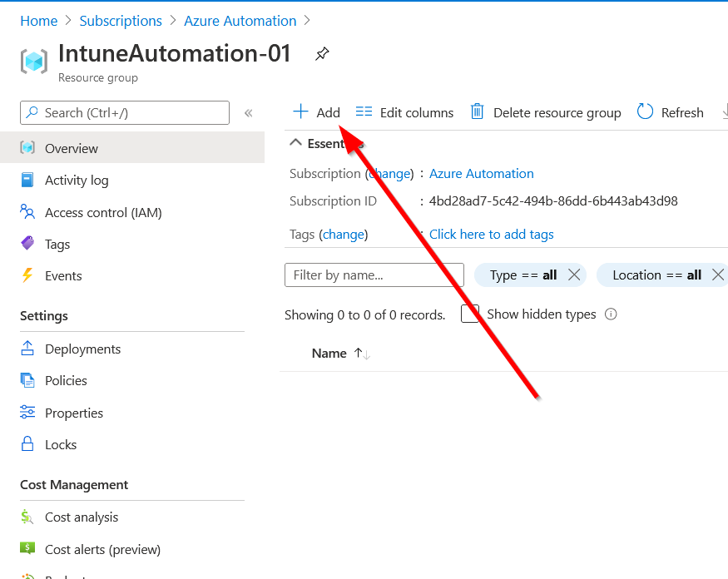This screenshot has height=579, width=728.
Task: Remove the Type == all filter
Action: (574, 275)
